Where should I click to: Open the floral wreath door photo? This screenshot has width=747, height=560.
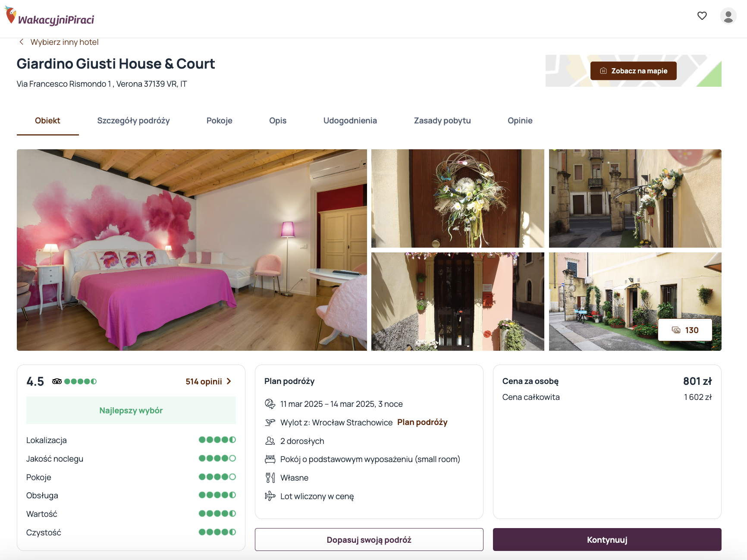coord(458,198)
